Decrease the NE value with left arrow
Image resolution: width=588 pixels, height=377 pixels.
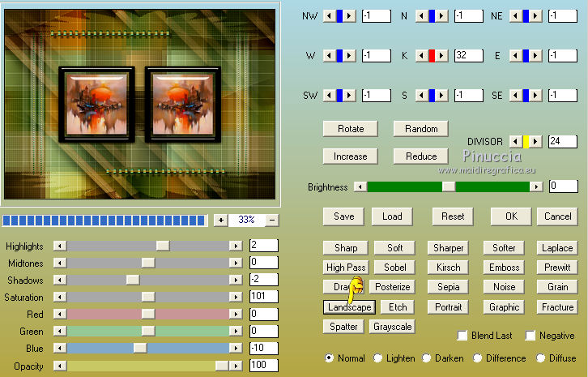pyautogui.click(x=516, y=15)
